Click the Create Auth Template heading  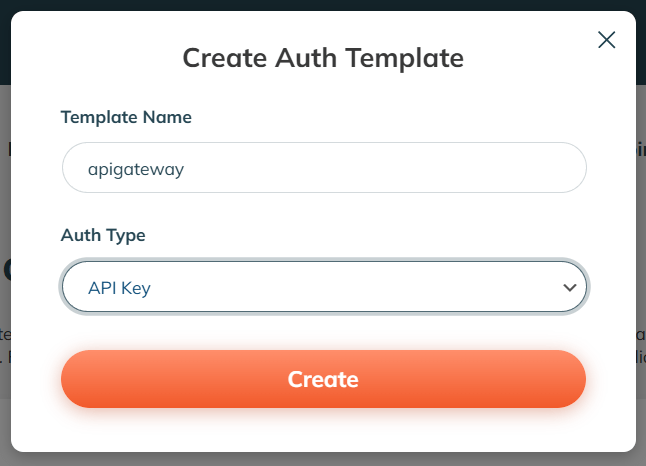(x=323, y=58)
